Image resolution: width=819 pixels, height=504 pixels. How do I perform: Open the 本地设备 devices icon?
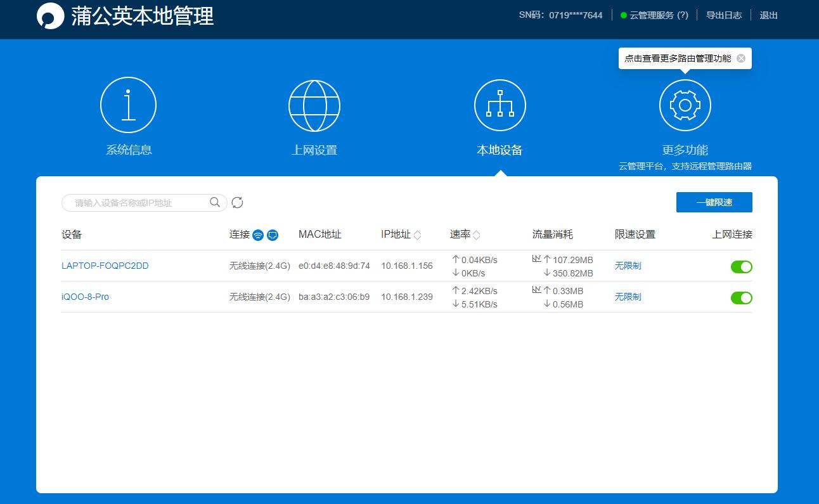(500, 105)
